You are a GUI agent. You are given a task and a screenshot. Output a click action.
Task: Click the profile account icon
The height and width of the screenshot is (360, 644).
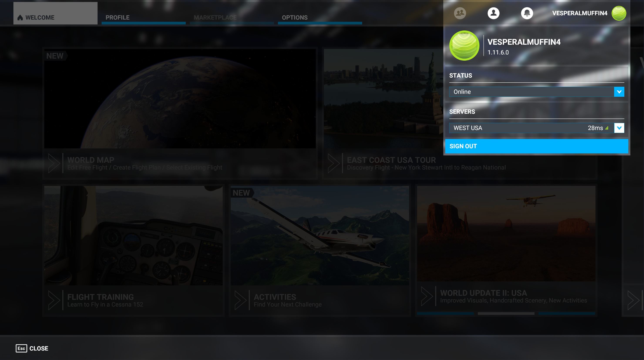[x=493, y=13]
